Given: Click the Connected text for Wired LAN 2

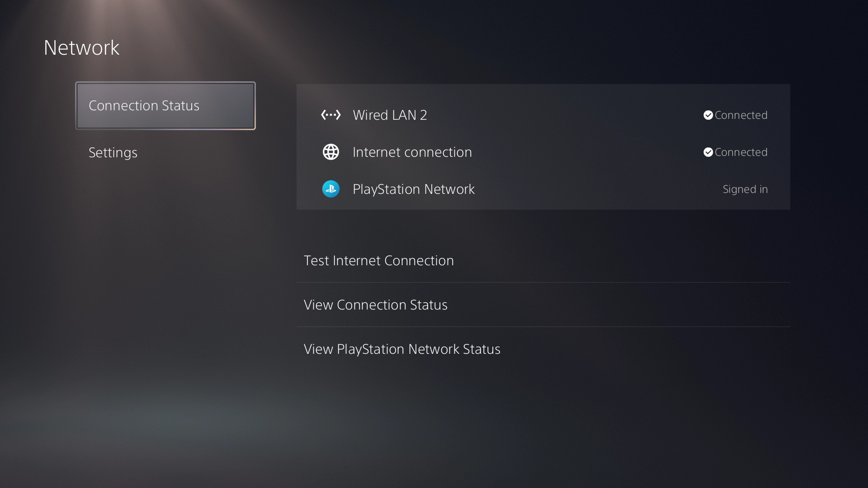Looking at the screenshot, I should point(741,115).
